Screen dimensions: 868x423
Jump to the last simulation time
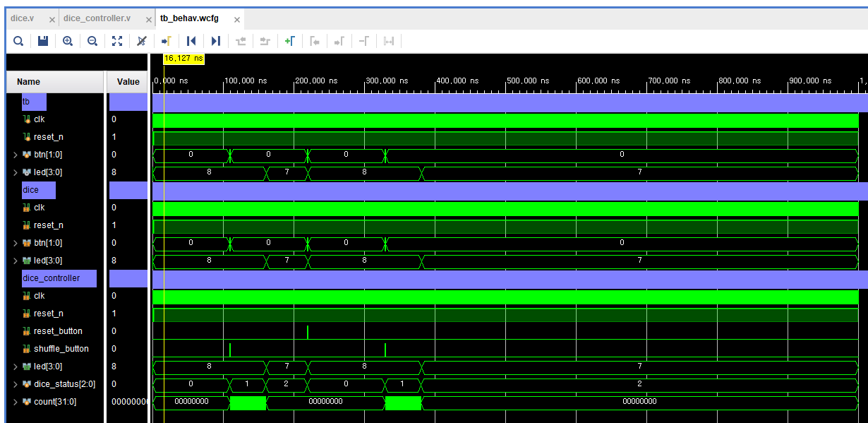pos(216,41)
